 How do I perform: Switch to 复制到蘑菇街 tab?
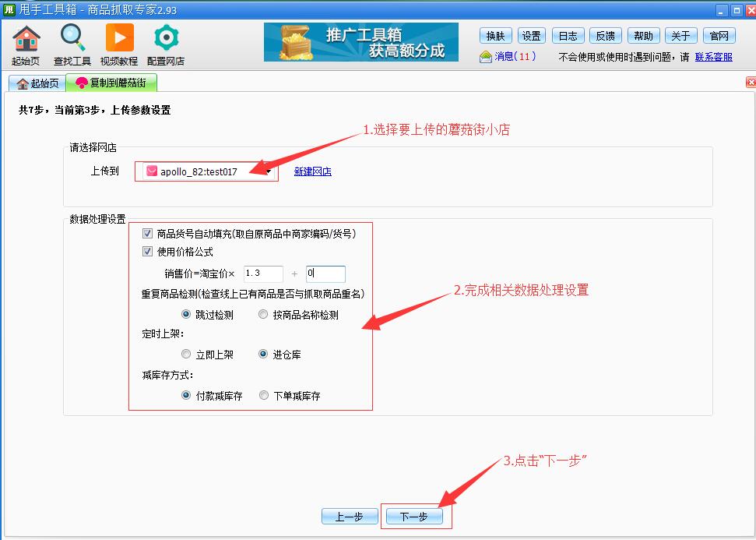click(111, 83)
